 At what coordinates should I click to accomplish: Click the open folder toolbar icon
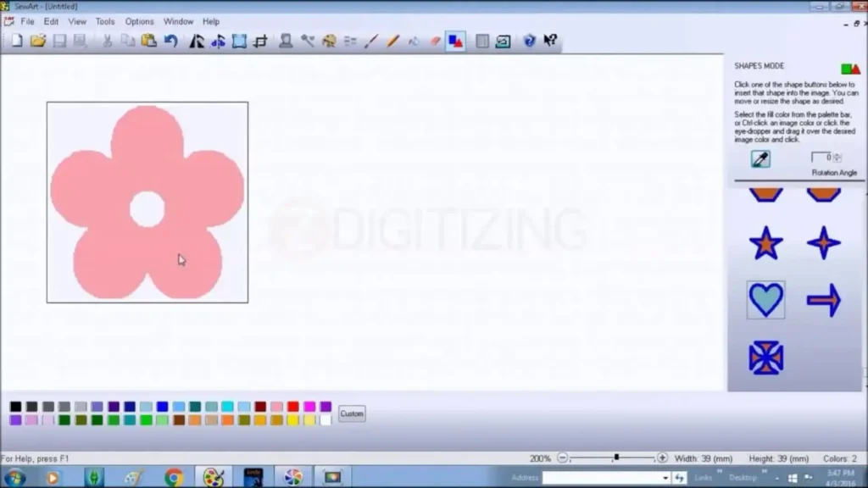coord(37,41)
